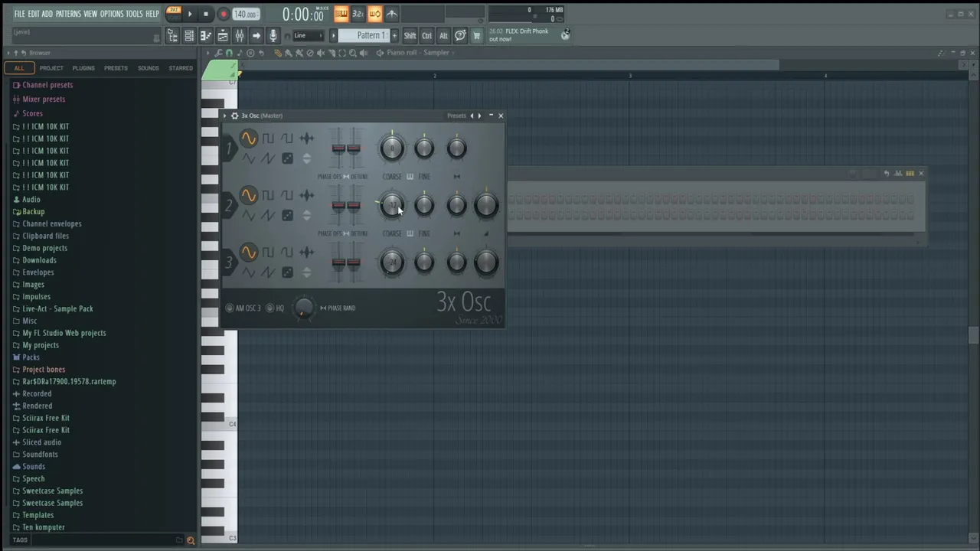Select saw wave shape for oscillator 1
The width and height of the screenshot is (980, 551).
click(x=268, y=158)
